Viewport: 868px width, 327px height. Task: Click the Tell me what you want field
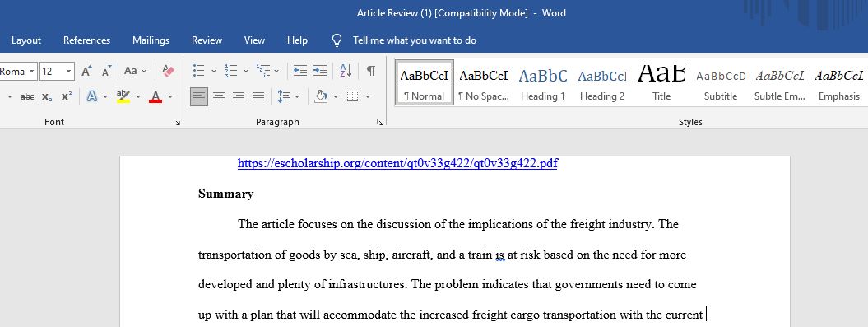[415, 40]
